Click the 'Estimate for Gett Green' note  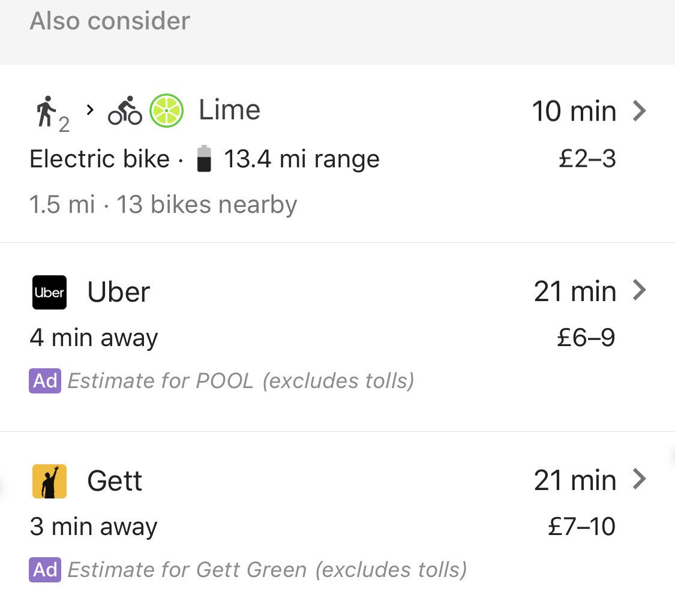pos(267,569)
